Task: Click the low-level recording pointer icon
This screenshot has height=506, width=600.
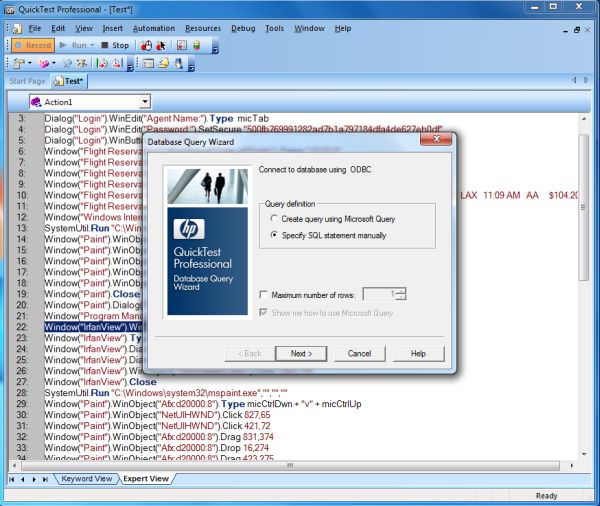Action: (x=161, y=46)
